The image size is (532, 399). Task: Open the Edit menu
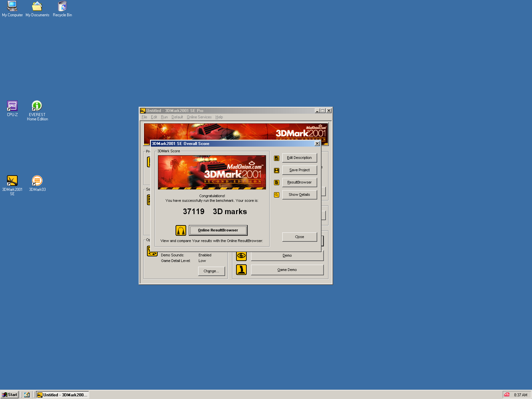pyautogui.click(x=154, y=117)
